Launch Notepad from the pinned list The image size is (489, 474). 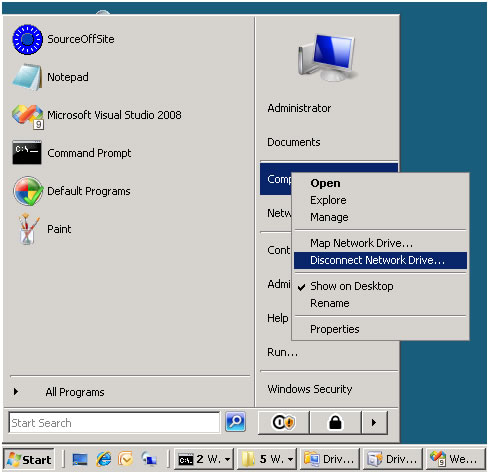point(50,77)
